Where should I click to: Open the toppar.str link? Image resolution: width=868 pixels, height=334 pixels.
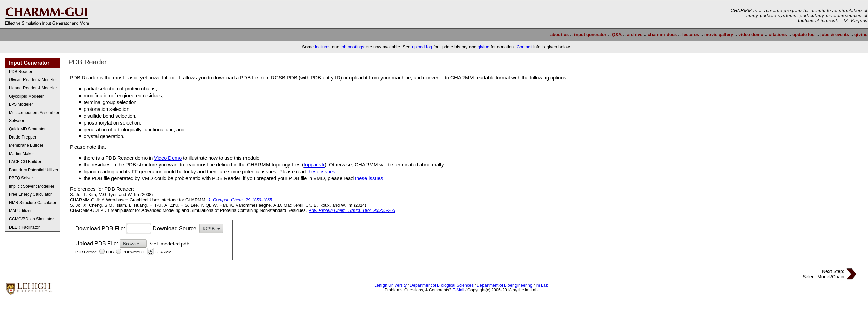pyautogui.click(x=314, y=165)
